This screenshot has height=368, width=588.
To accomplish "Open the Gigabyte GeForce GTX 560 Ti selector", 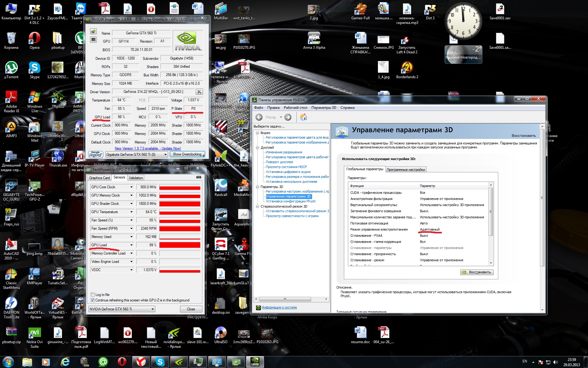I will pyautogui.click(x=136, y=155).
